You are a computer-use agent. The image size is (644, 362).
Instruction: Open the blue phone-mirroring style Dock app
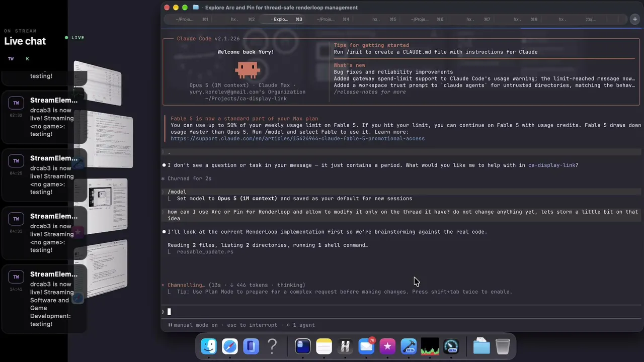[251, 346]
